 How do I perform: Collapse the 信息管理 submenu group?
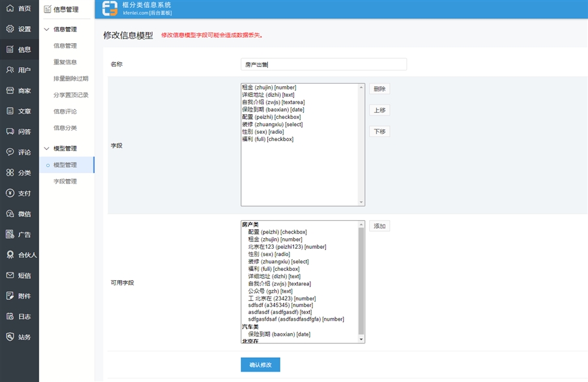46,29
